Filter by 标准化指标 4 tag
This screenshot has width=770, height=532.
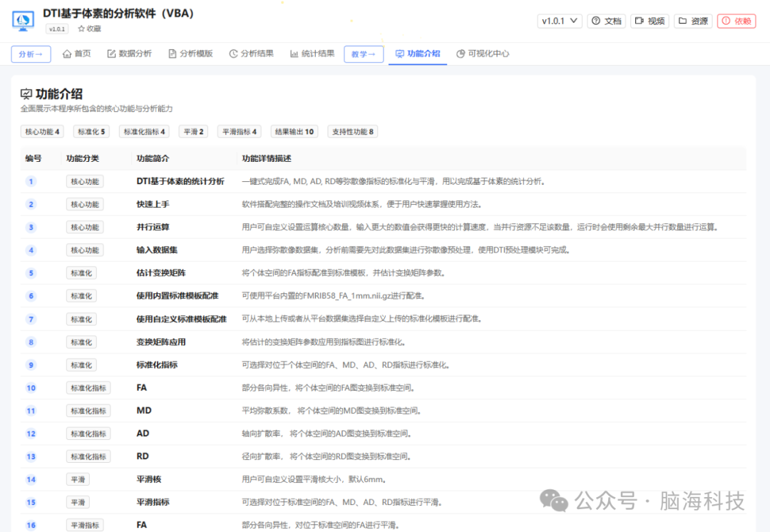pos(144,132)
